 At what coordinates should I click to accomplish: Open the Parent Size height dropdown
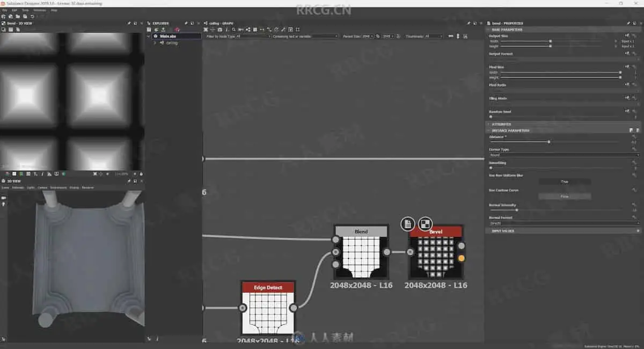click(387, 36)
